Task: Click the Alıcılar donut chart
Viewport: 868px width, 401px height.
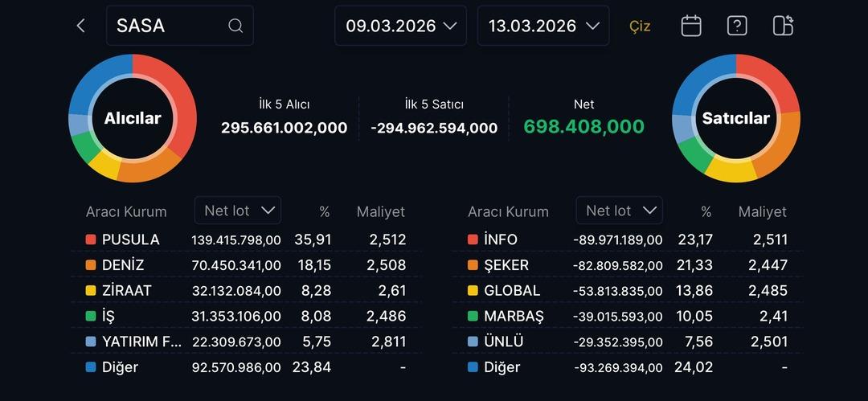Action: point(133,118)
